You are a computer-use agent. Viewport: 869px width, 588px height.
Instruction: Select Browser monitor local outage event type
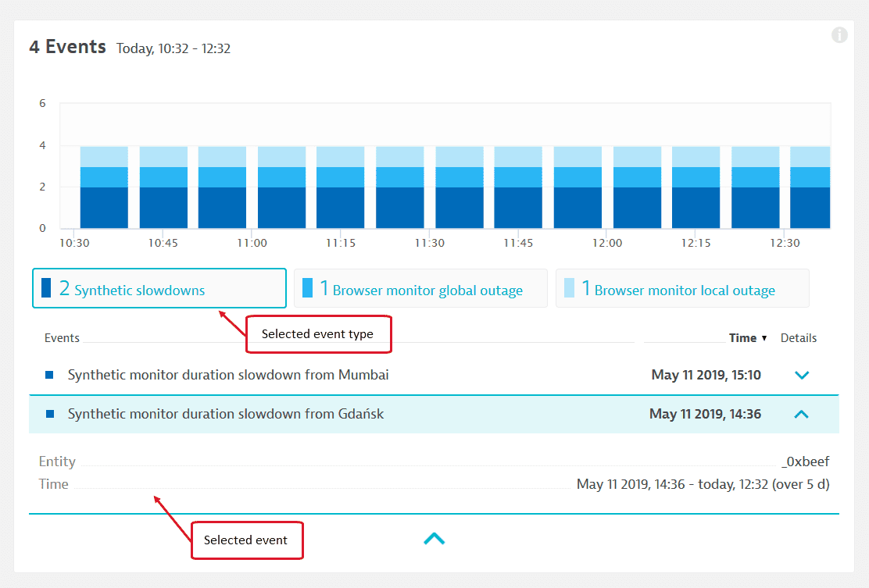click(682, 288)
